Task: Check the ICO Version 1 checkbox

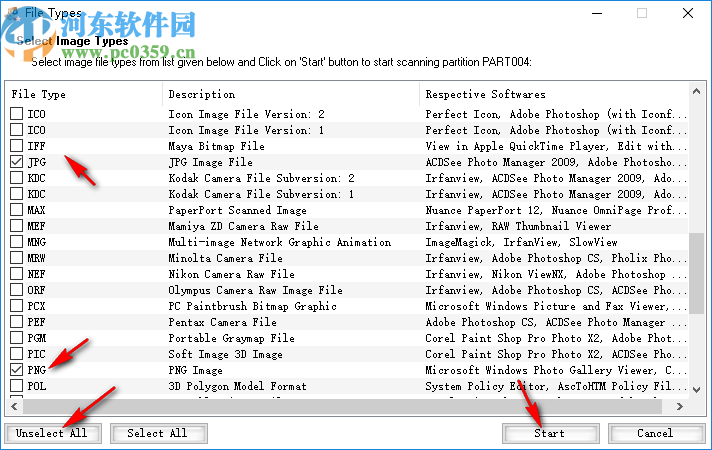Action: pos(16,130)
